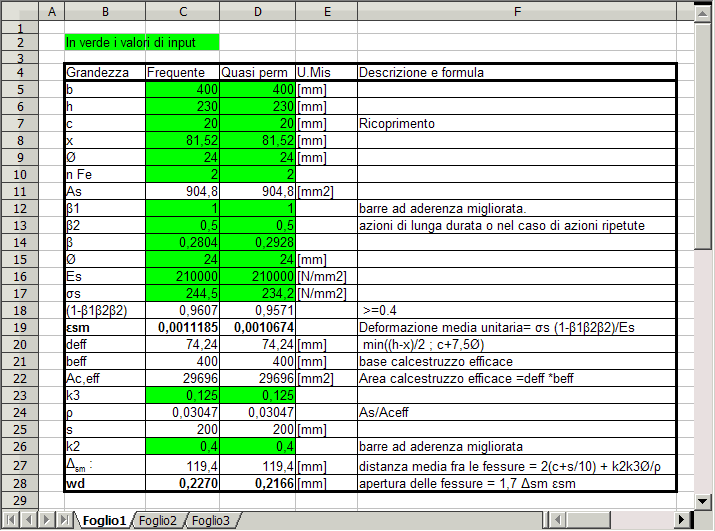Select column E header
Image resolution: width=715 pixels, height=531 pixels.
pyautogui.click(x=327, y=11)
